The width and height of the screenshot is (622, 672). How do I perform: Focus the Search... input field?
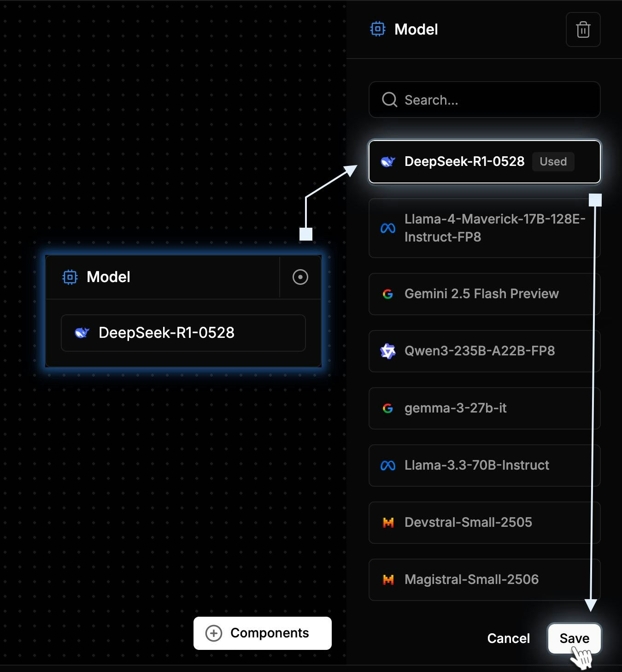click(485, 100)
